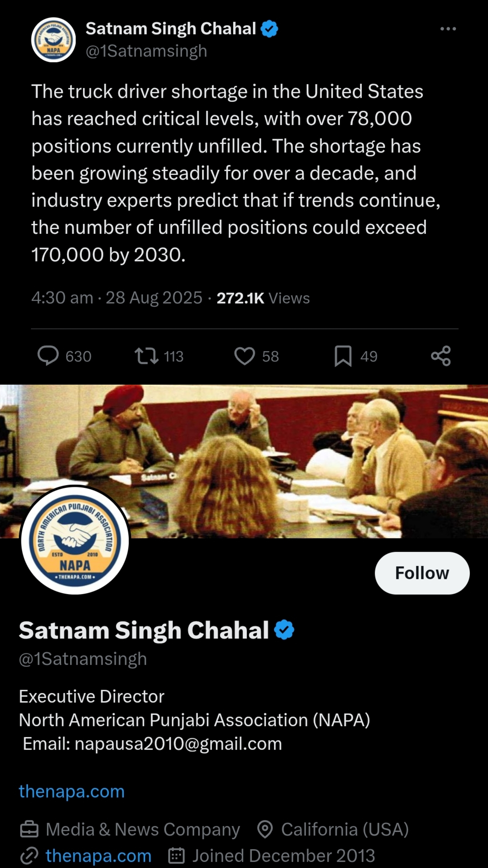Tap the location pin icon for California
488x868 pixels.
(265, 829)
